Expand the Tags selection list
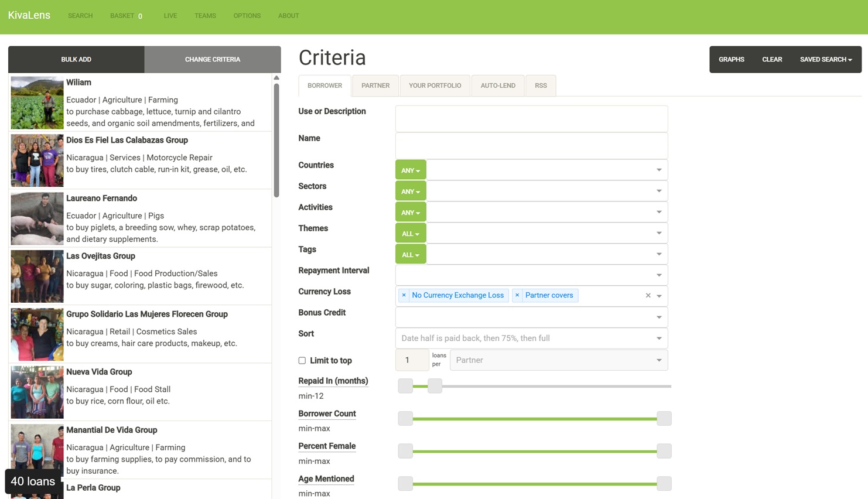Image resolution: width=868 pixels, height=499 pixels. (x=659, y=254)
